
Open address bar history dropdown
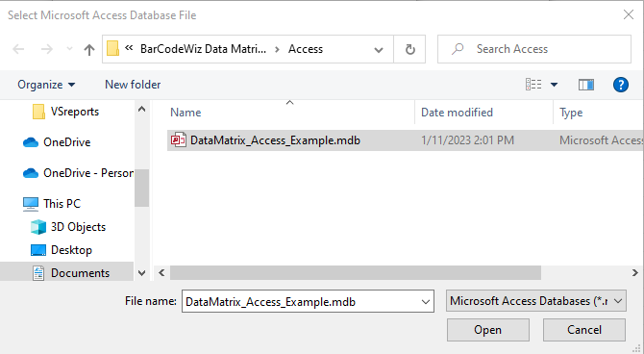pyautogui.click(x=379, y=50)
